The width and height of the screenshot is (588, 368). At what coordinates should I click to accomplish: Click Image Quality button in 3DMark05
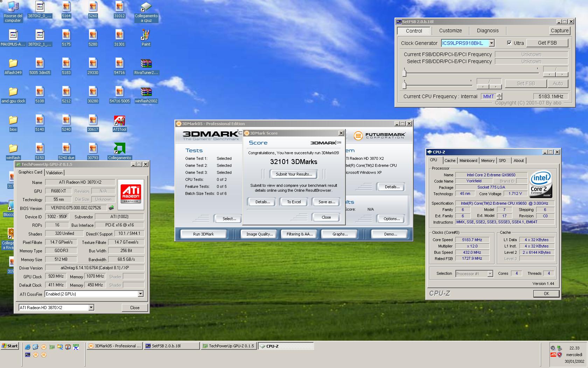[x=259, y=234]
